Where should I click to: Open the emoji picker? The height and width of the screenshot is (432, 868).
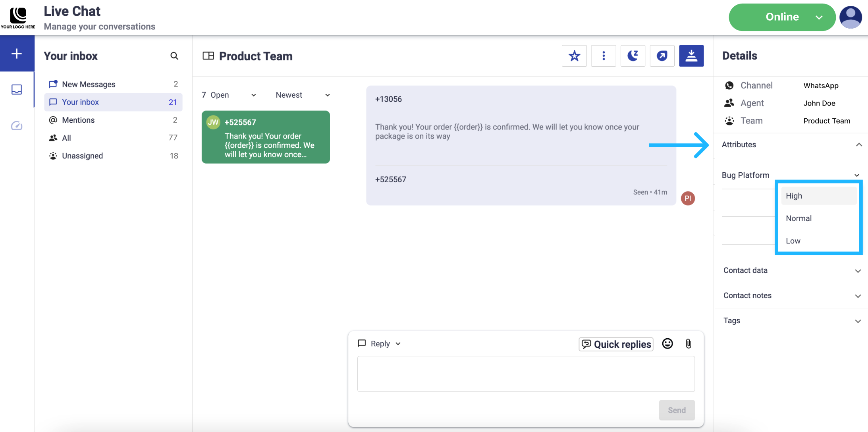point(667,344)
